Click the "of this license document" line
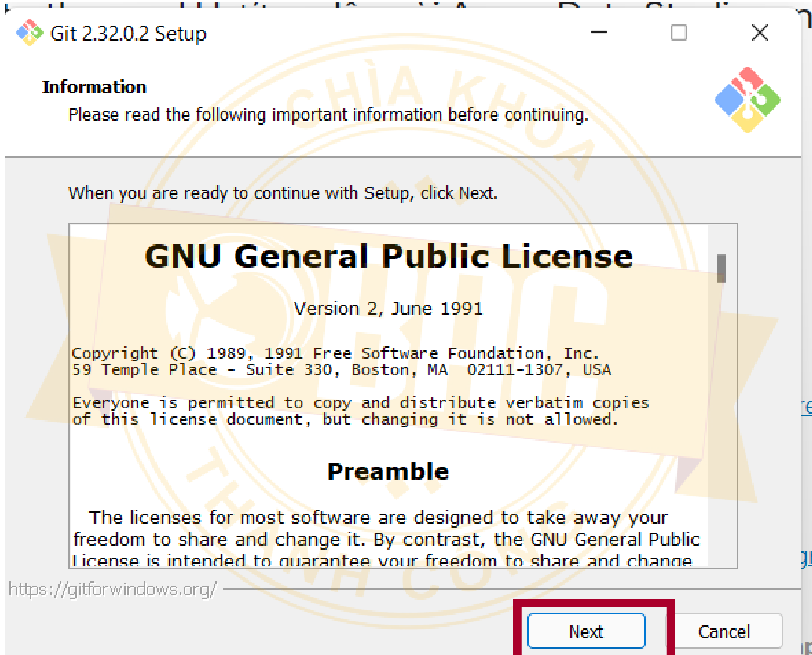Screen dimensions: 812x655 point(345,420)
